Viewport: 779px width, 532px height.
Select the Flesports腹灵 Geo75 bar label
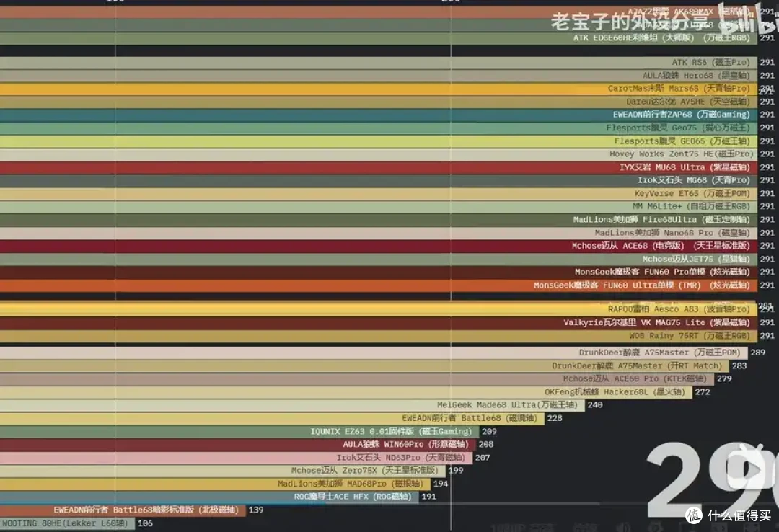677,128
